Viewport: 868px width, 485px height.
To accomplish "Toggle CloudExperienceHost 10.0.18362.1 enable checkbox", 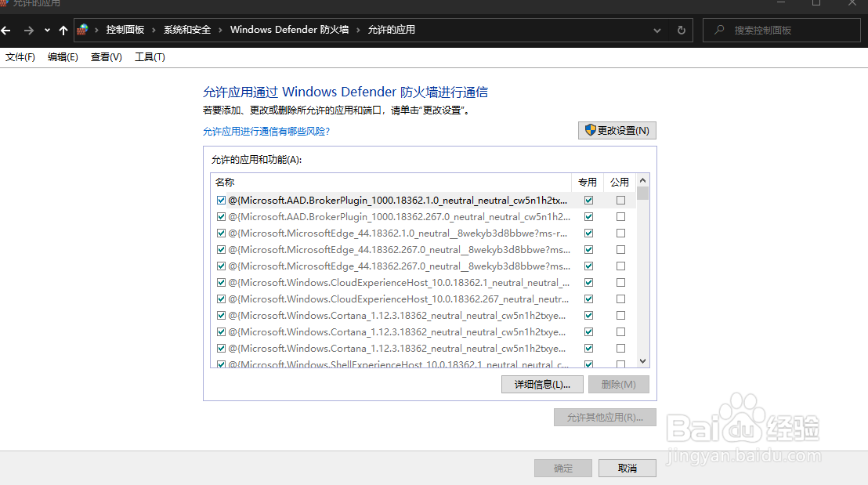I will coord(222,282).
